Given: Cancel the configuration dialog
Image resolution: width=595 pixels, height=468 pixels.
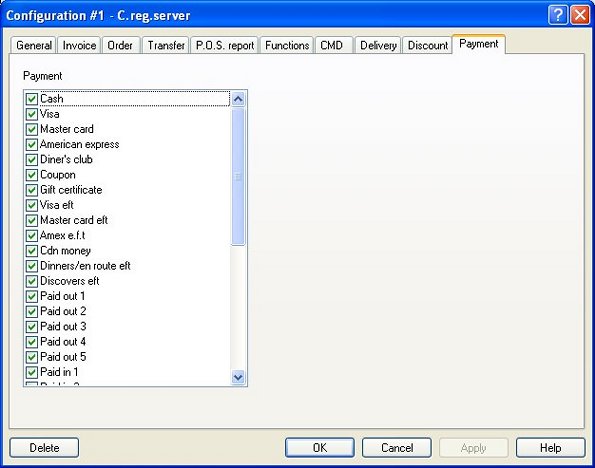Looking at the screenshot, I should tap(397, 448).
